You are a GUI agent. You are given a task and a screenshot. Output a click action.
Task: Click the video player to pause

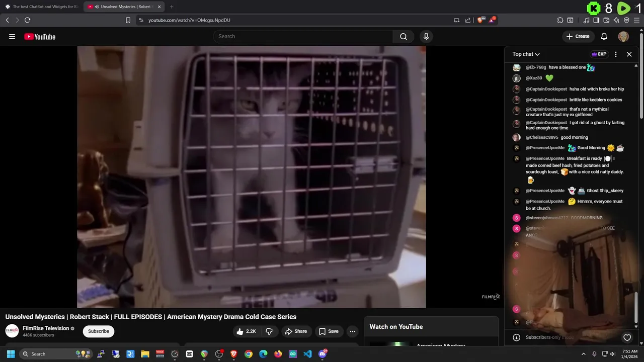click(252, 177)
